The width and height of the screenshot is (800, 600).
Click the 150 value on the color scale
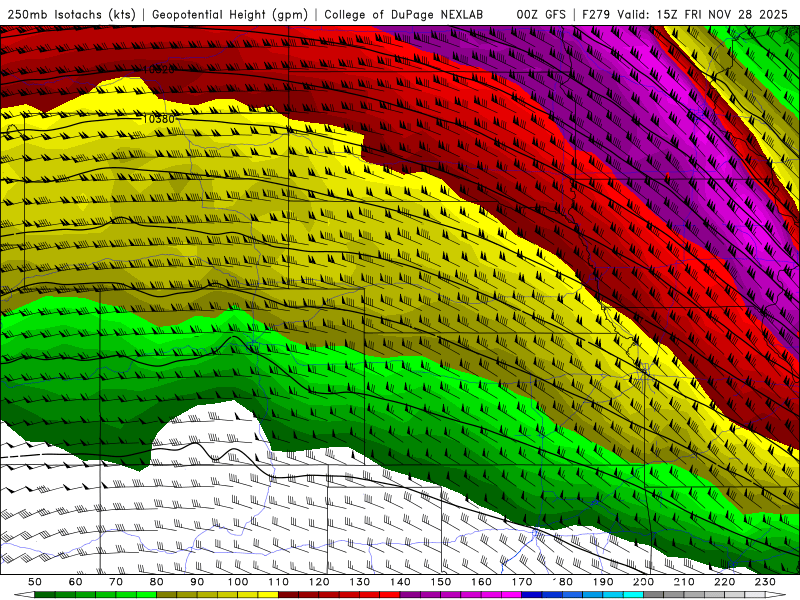point(440,582)
